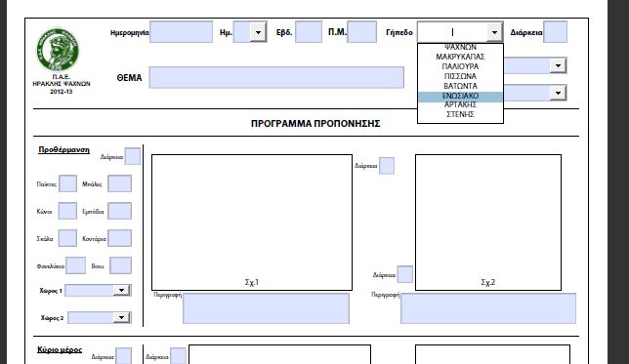Screen dimensions: 629x364
Task: Open the lower unlabeled dropdown right of ΕΝΩΣΙΑΚΟ
Action: click(558, 93)
